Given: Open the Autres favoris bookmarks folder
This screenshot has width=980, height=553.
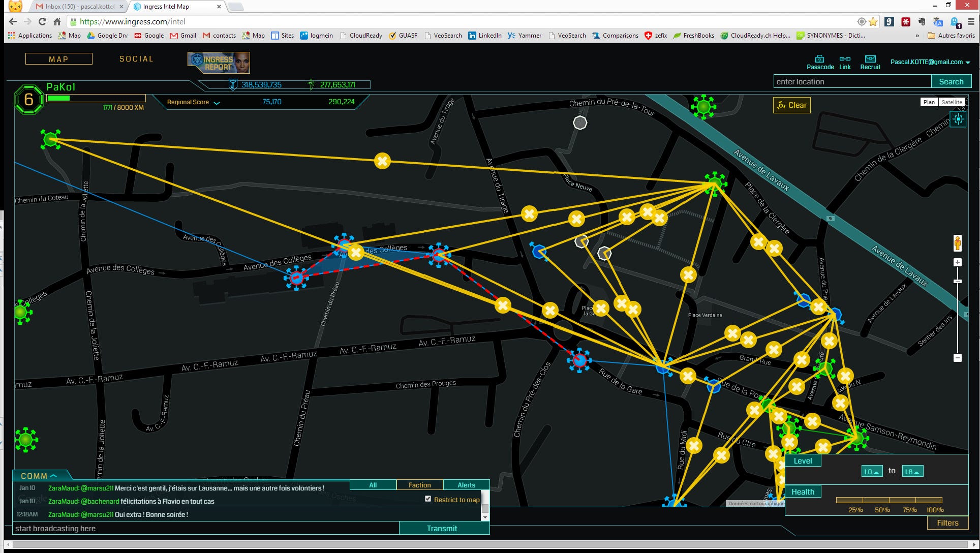Looking at the screenshot, I should click(951, 36).
